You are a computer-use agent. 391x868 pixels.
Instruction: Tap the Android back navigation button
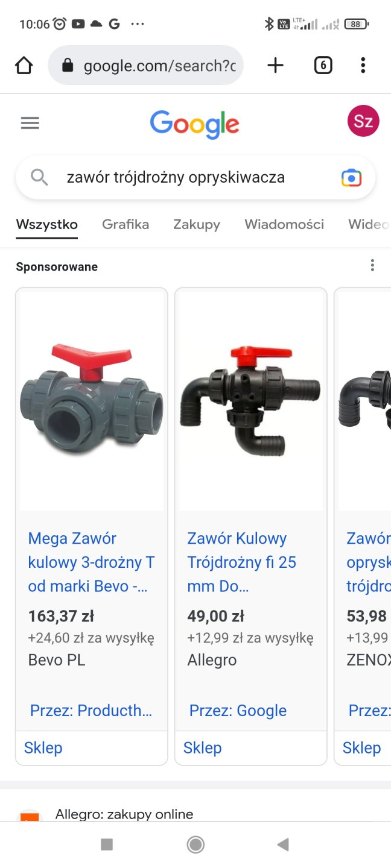coord(283,844)
